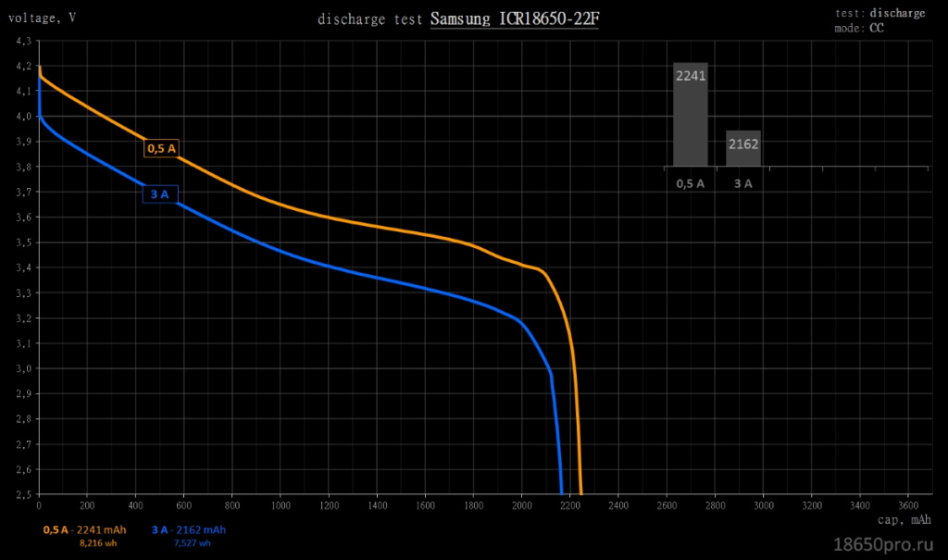Click the 3000 tick on the capacity axis

click(764, 505)
